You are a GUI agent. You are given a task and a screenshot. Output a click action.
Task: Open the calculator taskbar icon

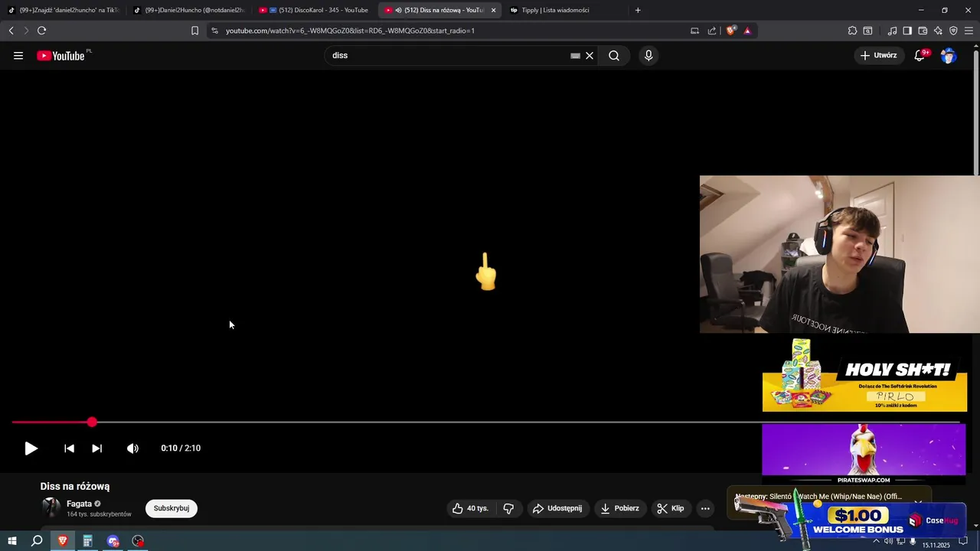pyautogui.click(x=87, y=541)
